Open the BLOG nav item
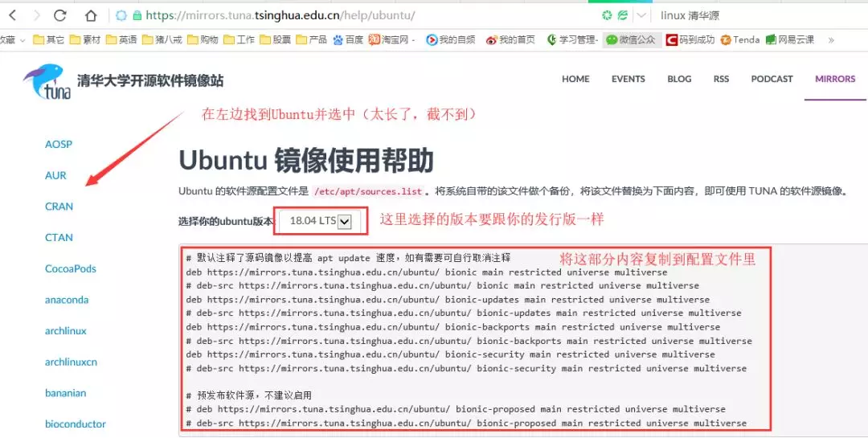The width and height of the screenshot is (868, 438). pos(679,80)
